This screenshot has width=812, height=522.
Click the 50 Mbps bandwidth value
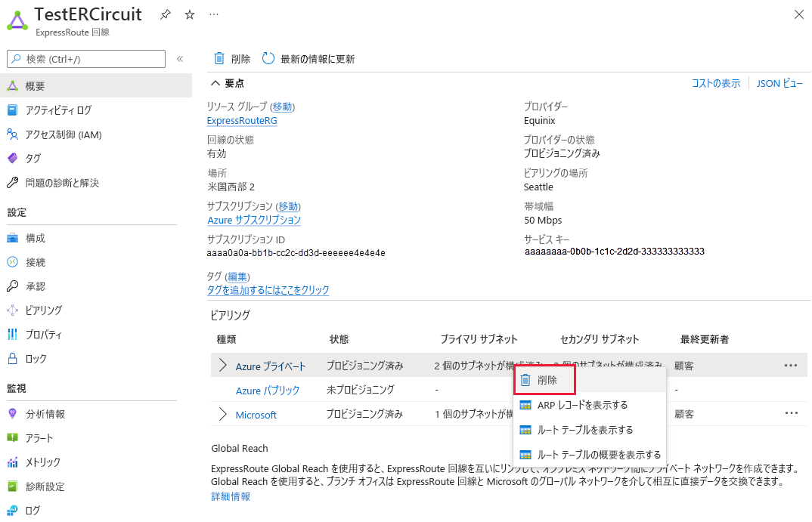coord(543,221)
